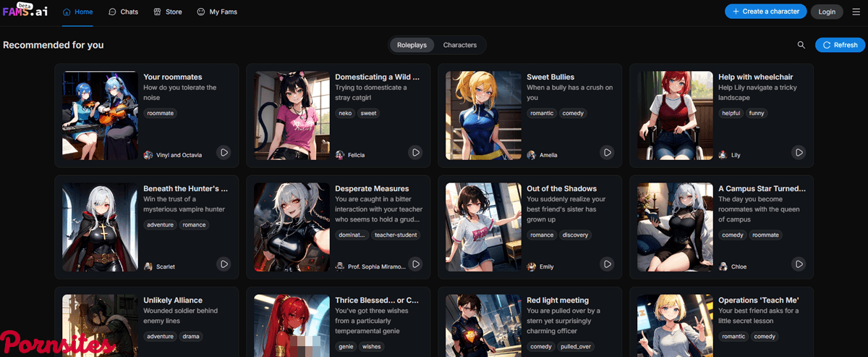Click the 'Red light meeting' title
This screenshot has height=357, width=868.
click(x=557, y=300)
